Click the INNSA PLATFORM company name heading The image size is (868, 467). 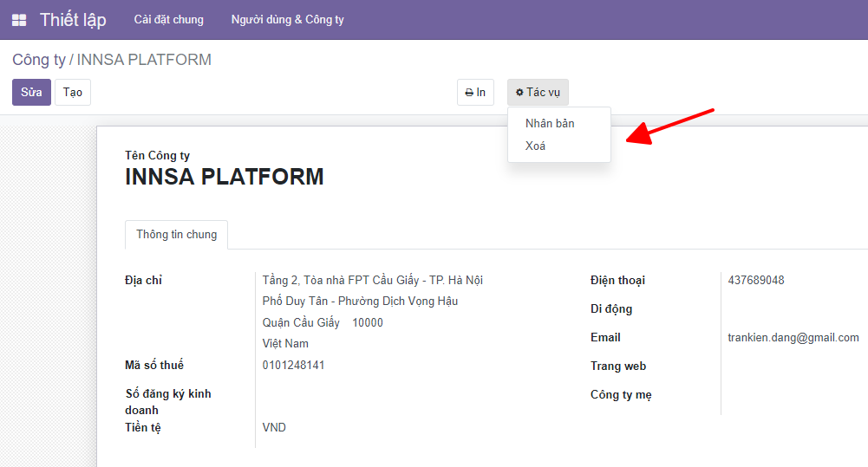pyautogui.click(x=225, y=177)
